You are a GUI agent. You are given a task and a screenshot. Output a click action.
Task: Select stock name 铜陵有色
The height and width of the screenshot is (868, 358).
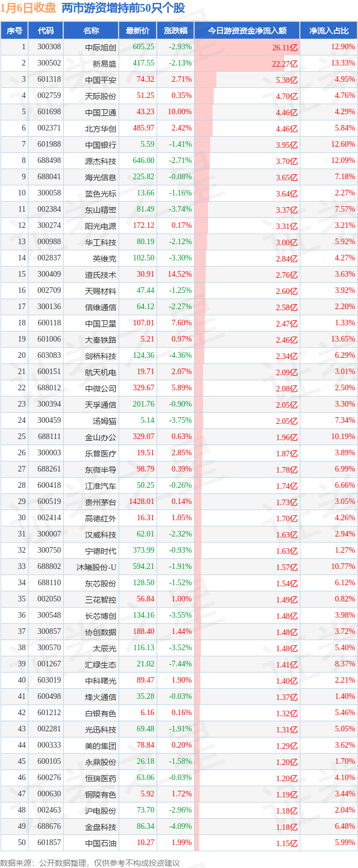pos(101,794)
